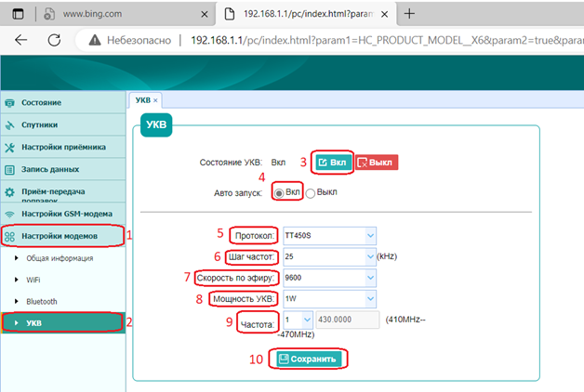Open Настройки приёмника in sidebar
584x392 pixels.
[63, 147]
